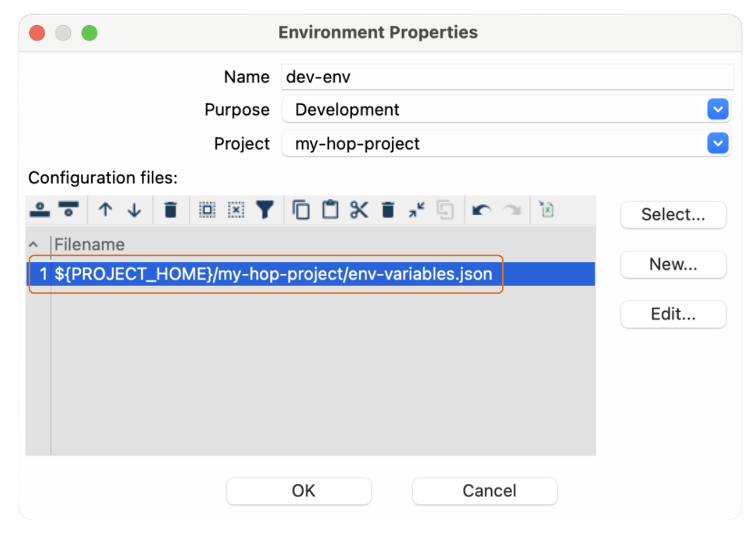Select the env-variables.json file row
This screenshot has width=756, height=538.
tap(311, 274)
